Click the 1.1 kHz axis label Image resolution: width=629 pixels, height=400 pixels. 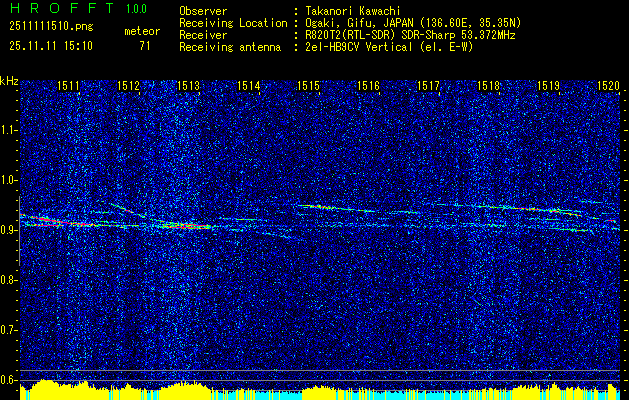tap(8, 130)
